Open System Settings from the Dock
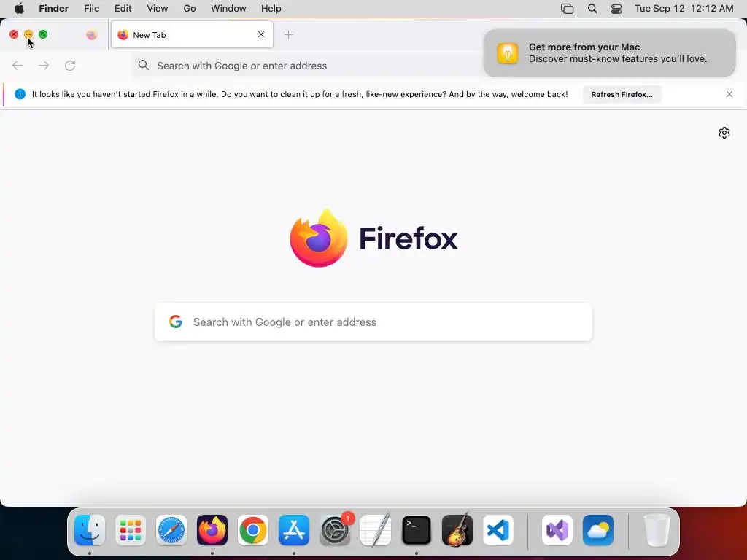 335,530
